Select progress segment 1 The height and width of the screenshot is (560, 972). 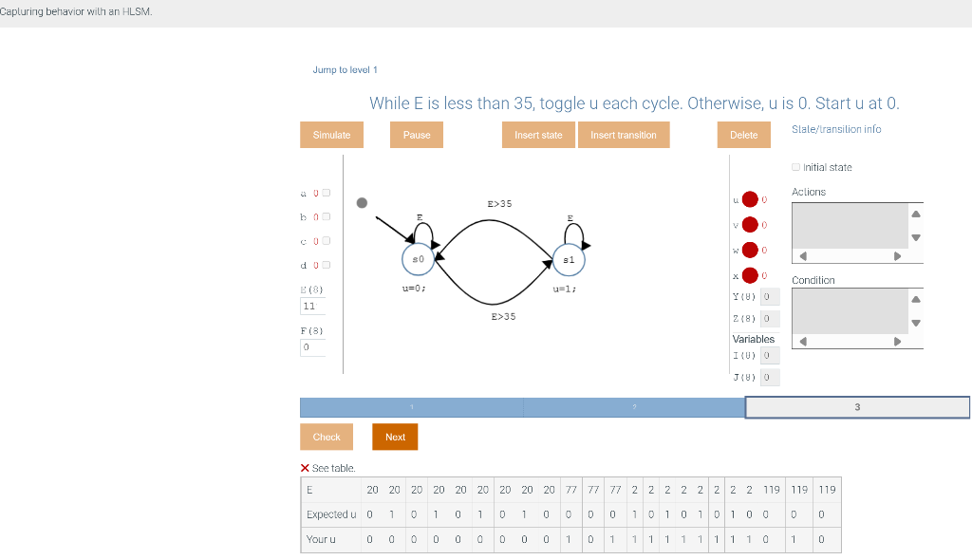(x=411, y=406)
